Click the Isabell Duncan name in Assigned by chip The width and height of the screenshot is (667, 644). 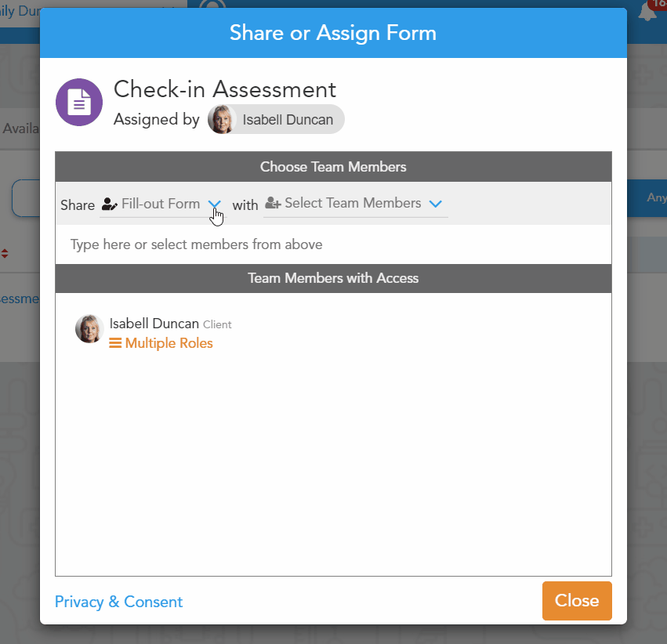(288, 120)
